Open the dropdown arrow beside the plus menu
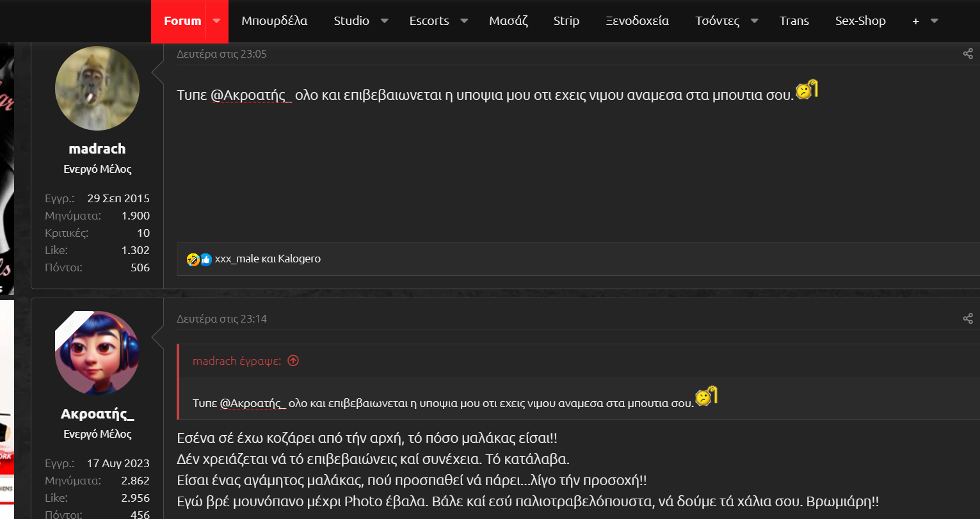Screen dimensions: 980x519 934,21
